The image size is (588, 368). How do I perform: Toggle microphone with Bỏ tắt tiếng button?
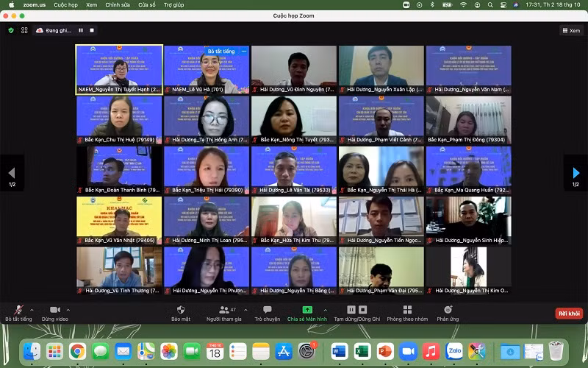point(18,311)
